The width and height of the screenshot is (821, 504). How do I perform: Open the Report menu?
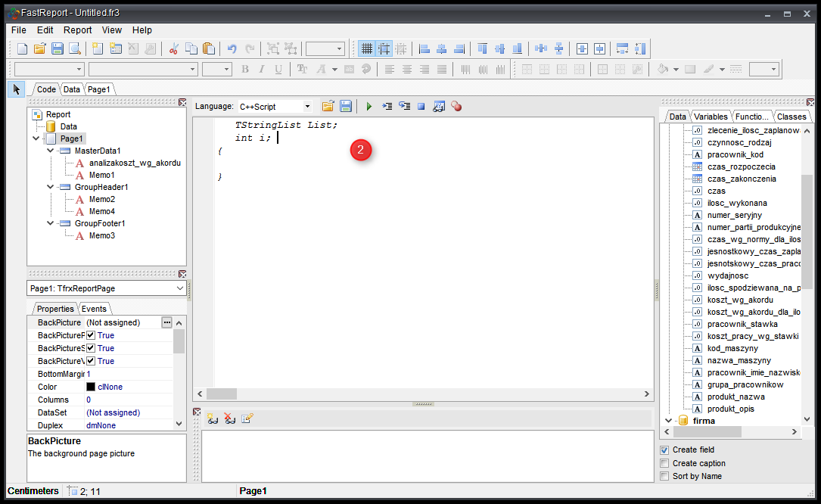pos(77,30)
